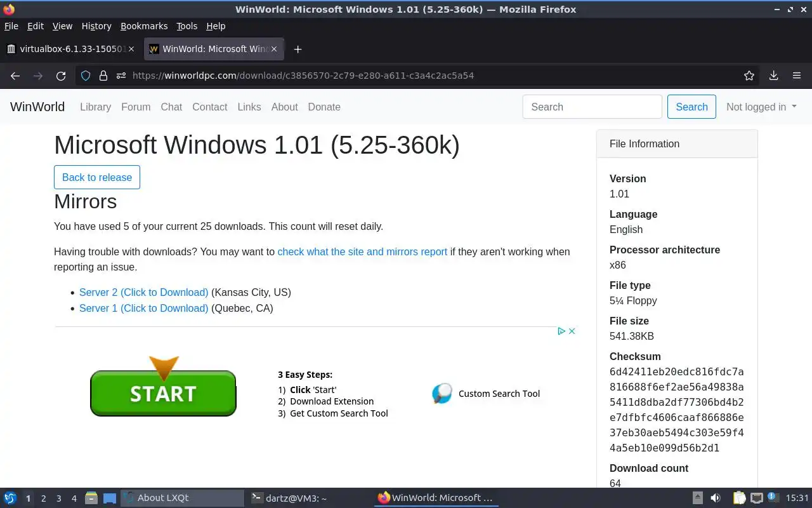This screenshot has height=508, width=812.
Task: Switch to the About LXQt taskbar window
Action: 183,498
